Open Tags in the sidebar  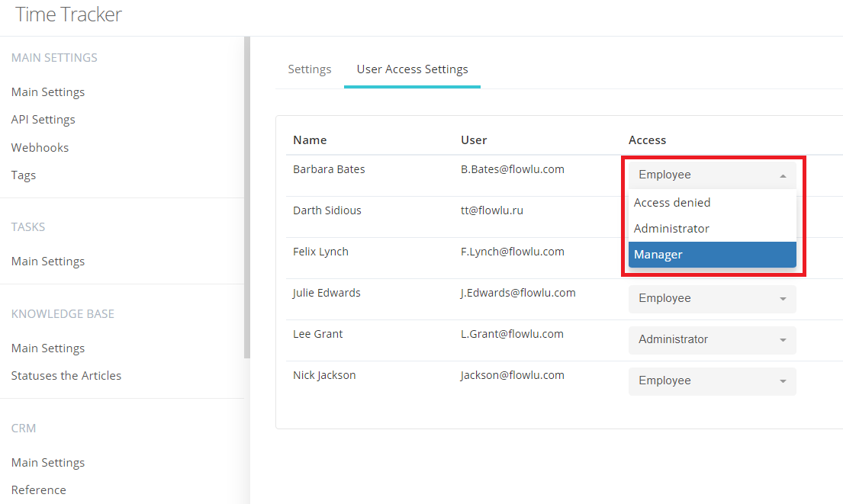coord(24,175)
